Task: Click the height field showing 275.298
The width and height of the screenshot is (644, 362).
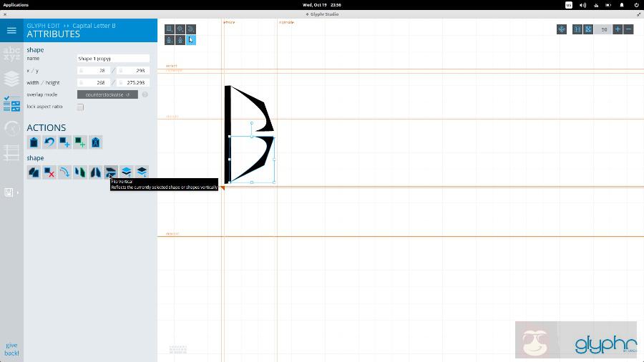Action: pyautogui.click(x=133, y=82)
